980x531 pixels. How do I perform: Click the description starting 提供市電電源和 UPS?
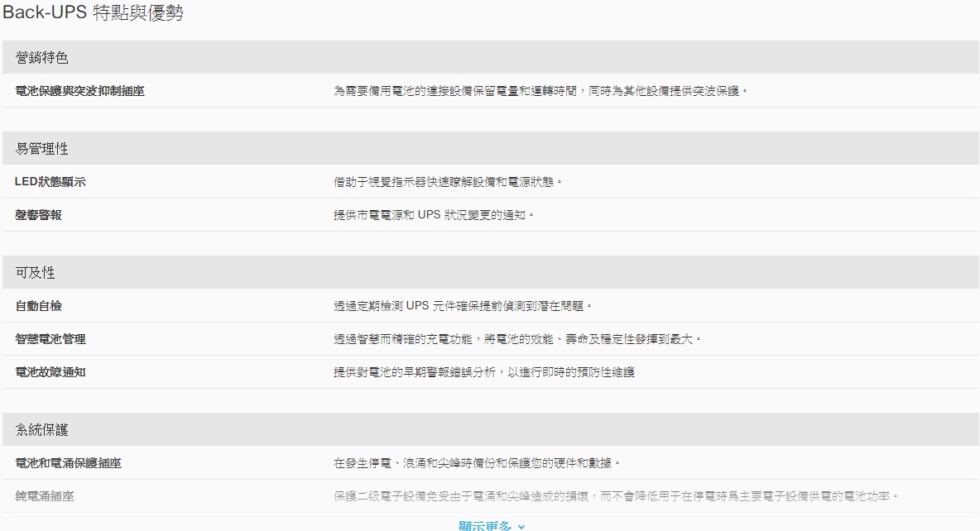434,215
